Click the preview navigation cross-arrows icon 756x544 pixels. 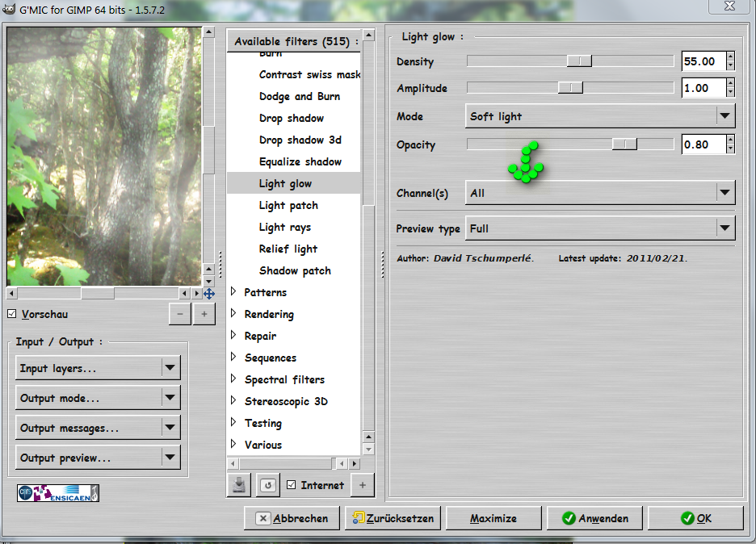[x=209, y=294]
